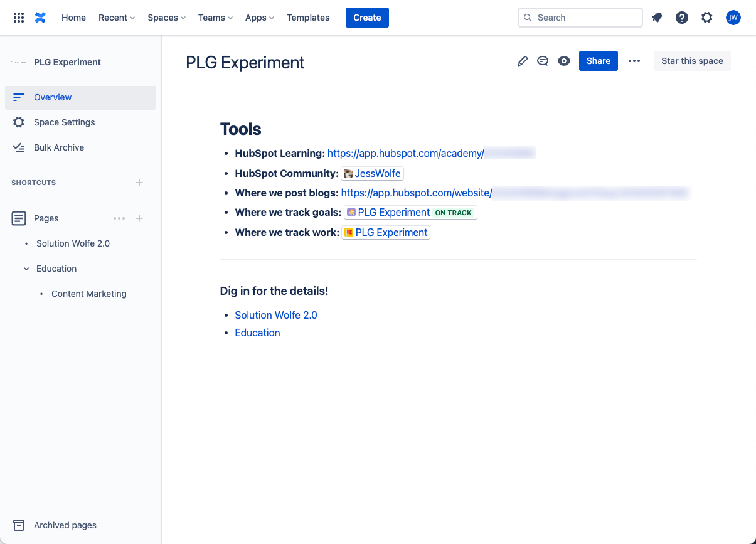Open Templates from the top bar
Viewport: 756px width, 544px height.
pyautogui.click(x=308, y=18)
